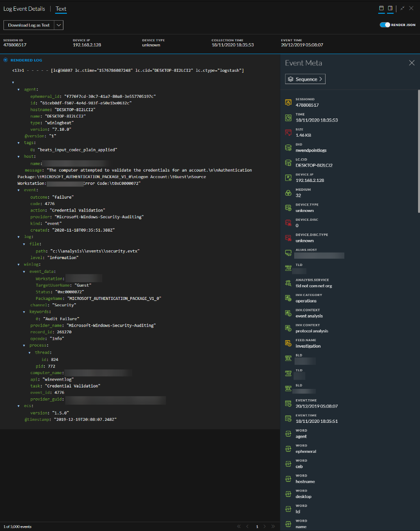Click the shrink panel arrows icon
The image size is (420, 531).
tap(402, 8)
